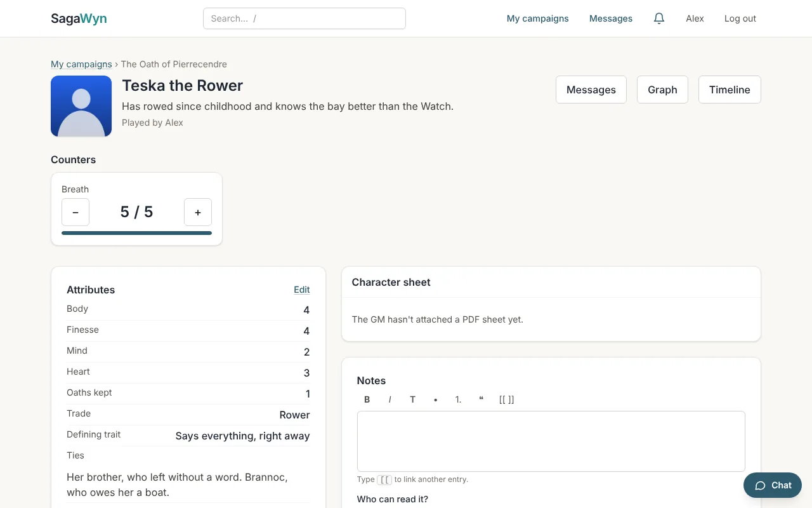Increase the Breath counter

tap(198, 212)
